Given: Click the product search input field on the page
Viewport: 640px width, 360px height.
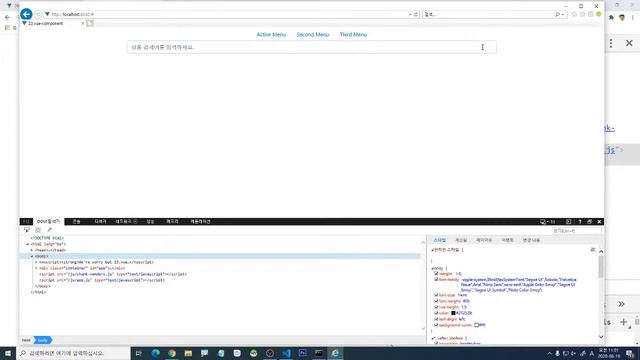Looking at the screenshot, I should coord(312,47).
